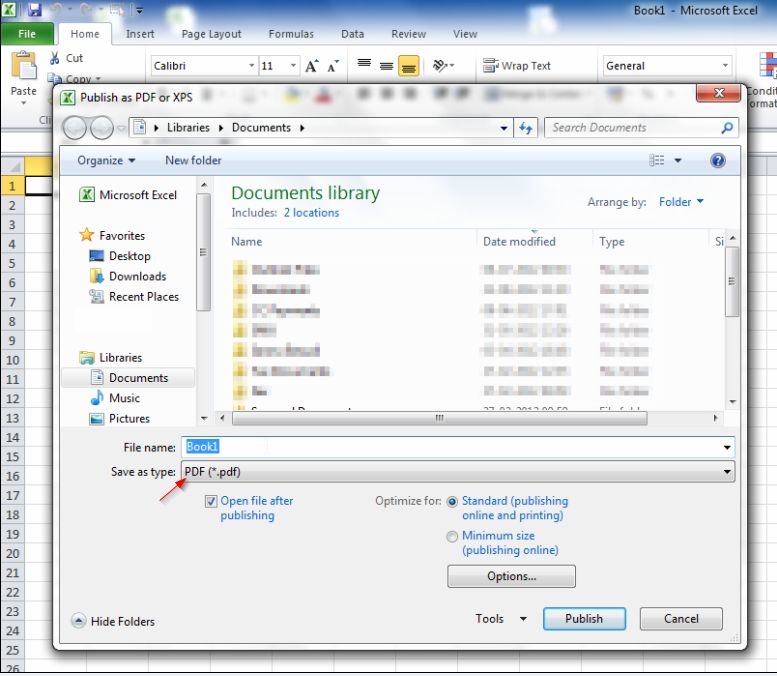Select Documents library in navigation pane
The height and width of the screenshot is (676, 777).
tap(128, 378)
